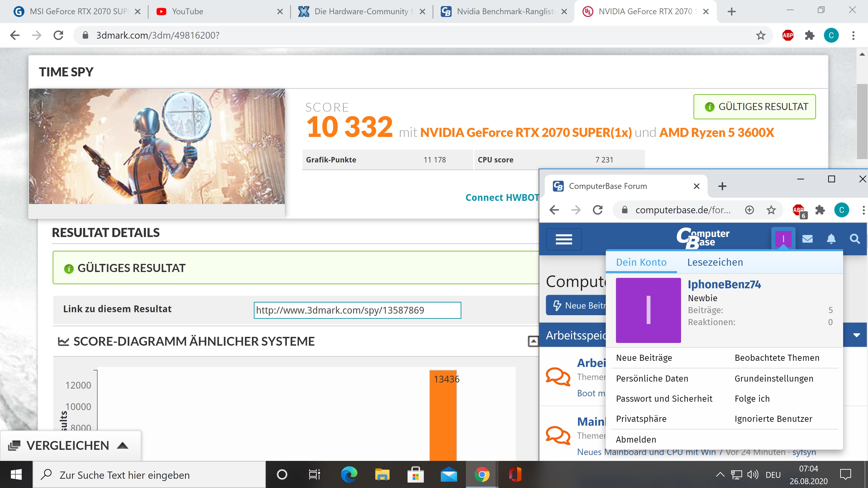Open Passwort und Sicherheit settings
Viewport: 868px width, 488px height.
pyautogui.click(x=664, y=399)
